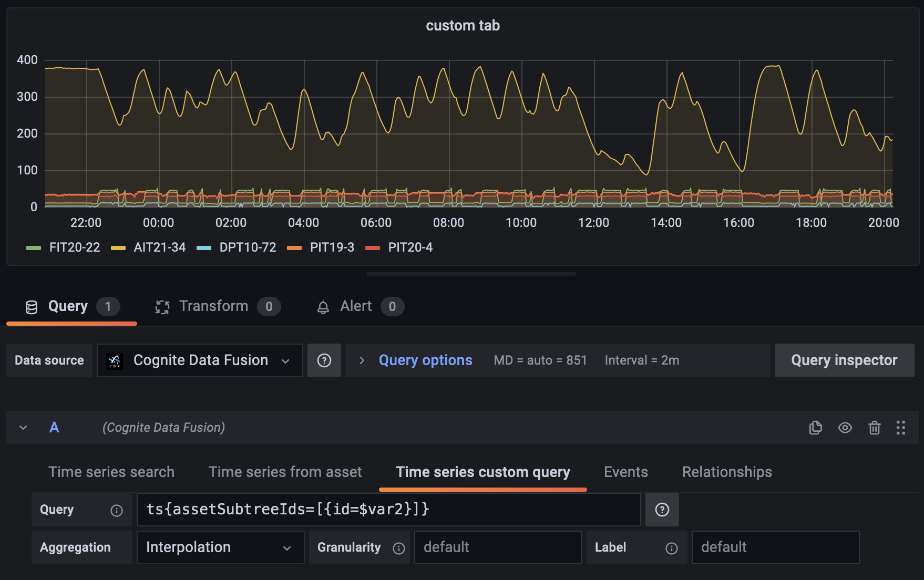
Task: Duplicate query A using the copy icon
Action: pos(815,428)
